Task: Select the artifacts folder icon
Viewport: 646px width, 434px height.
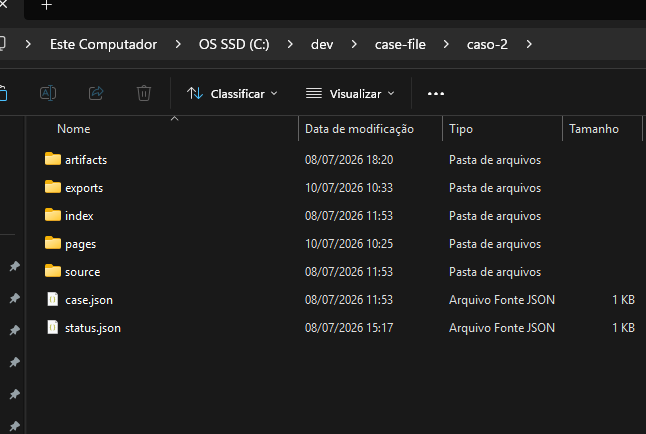Action: [53, 159]
